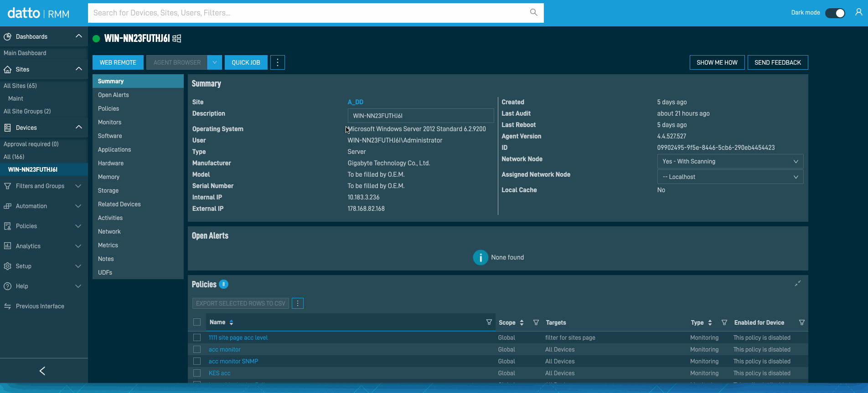The height and width of the screenshot is (393, 868).
Task: Click the Automation sidebar icon
Action: pyautogui.click(x=7, y=206)
